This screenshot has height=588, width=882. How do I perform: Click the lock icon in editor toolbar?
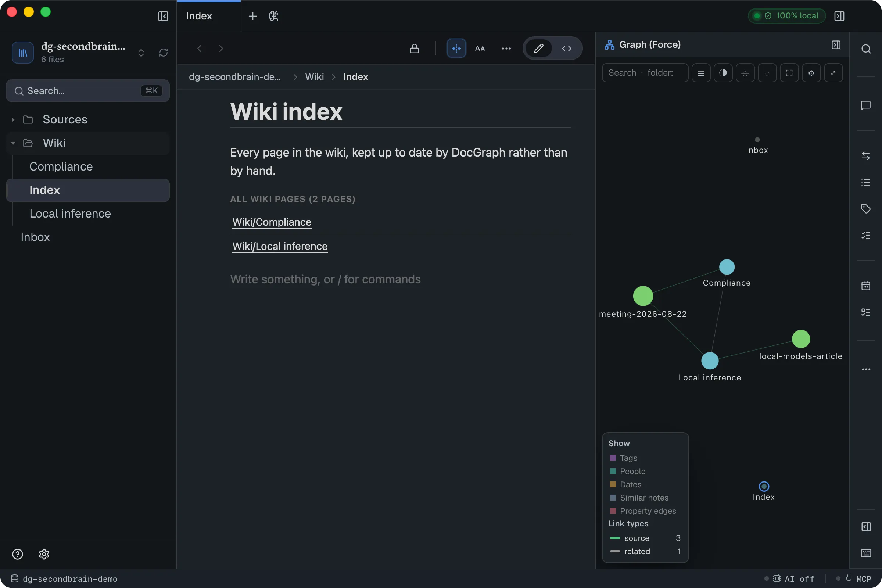point(415,49)
